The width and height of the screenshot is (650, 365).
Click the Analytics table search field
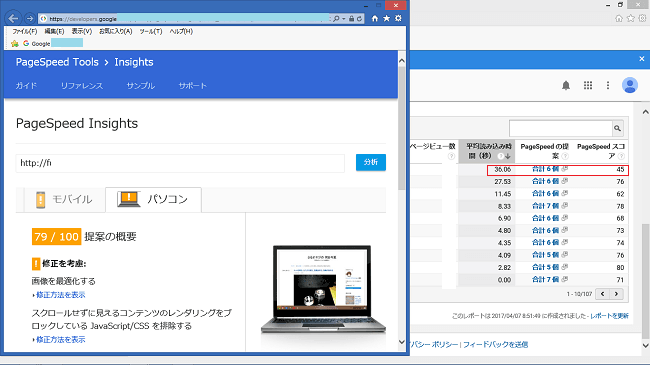point(560,129)
